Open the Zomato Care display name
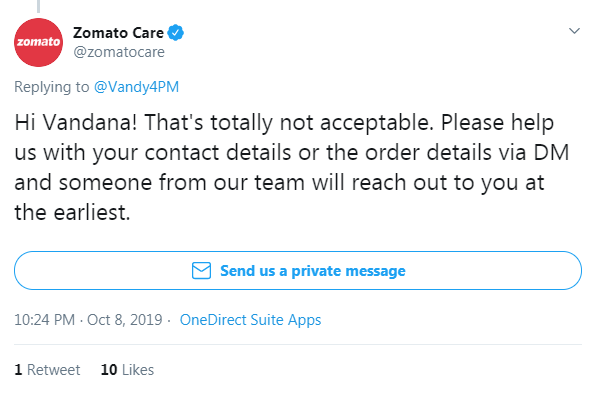The height and width of the screenshot is (393, 593). pyautogui.click(x=118, y=33)
